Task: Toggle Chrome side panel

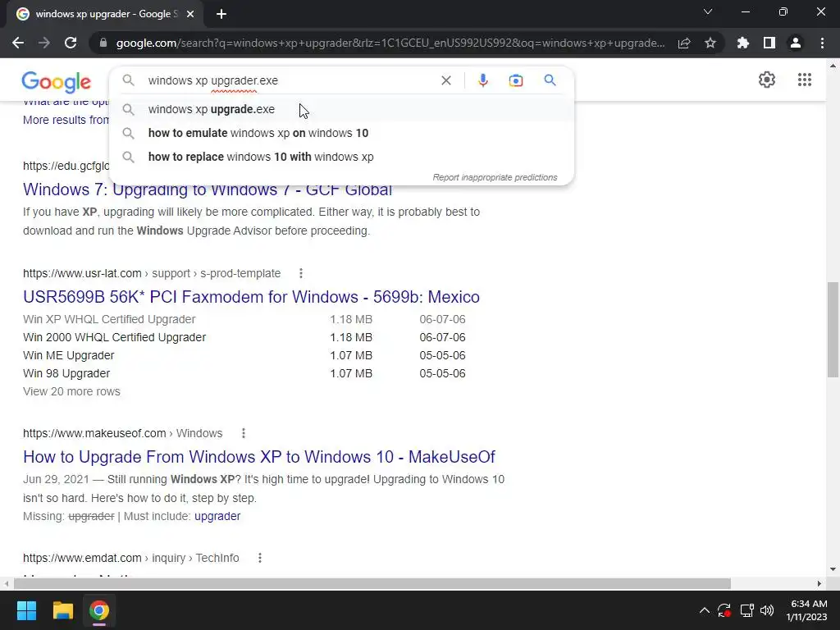Action: point(769,43)
